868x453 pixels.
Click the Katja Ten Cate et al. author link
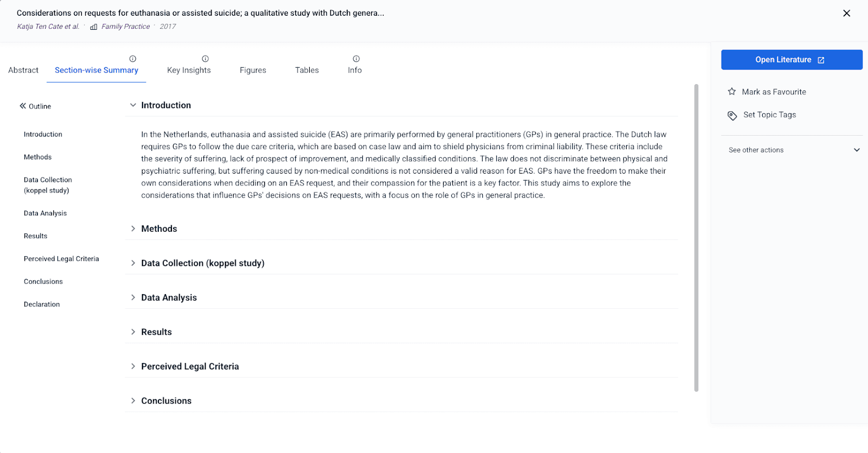point(48,26)
